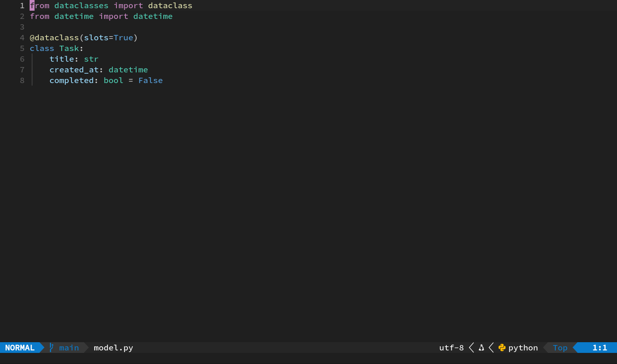Place cursor on the @dataclass decorator
617x364 pixels.
tap(54, 37)
